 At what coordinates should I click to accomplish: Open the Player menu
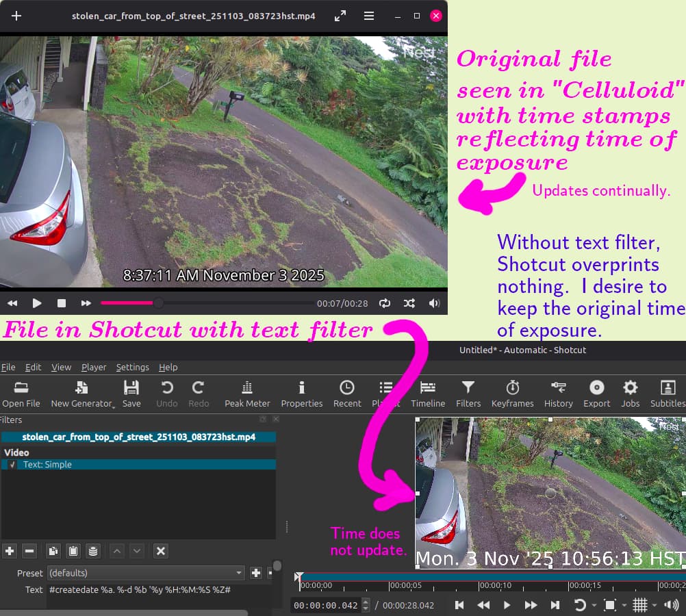(x=94, y=367)
